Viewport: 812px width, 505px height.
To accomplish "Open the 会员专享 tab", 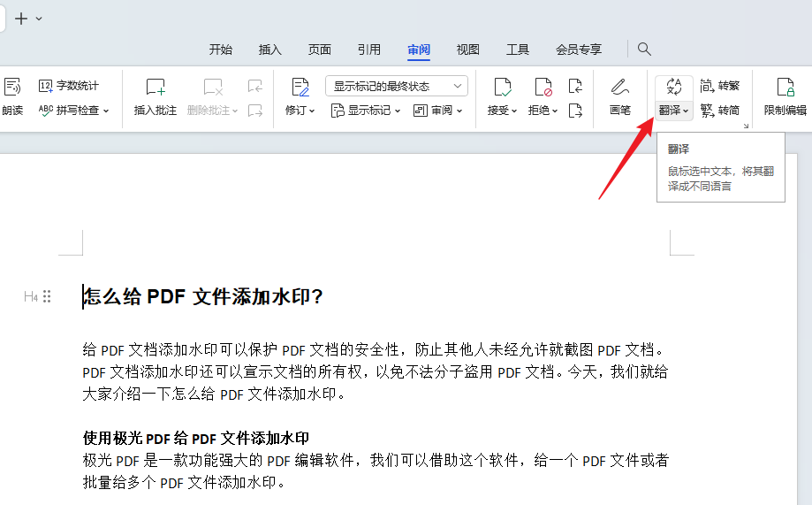I will (579, 50).
